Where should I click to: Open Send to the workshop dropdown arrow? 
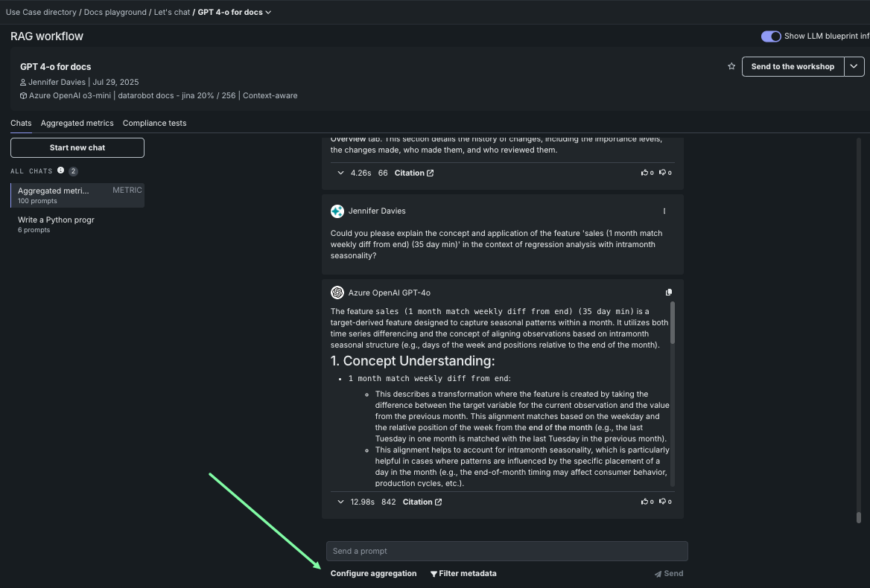coord(854,66)
